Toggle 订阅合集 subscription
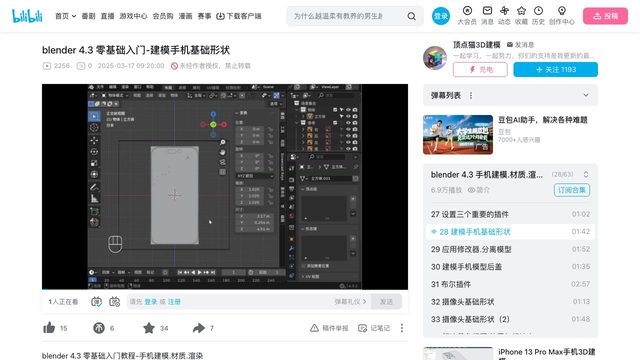This screenshot has height=360, width=640. (572, 190)
